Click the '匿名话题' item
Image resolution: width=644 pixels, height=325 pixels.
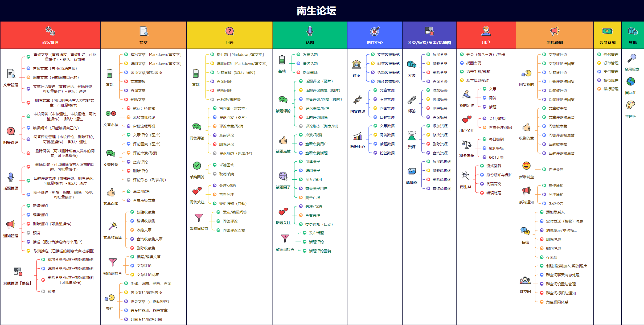click(x=310, y=64)
